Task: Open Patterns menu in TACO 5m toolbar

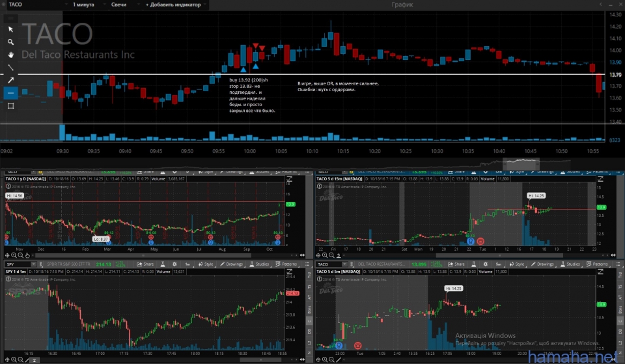Action: pos(597,264)
